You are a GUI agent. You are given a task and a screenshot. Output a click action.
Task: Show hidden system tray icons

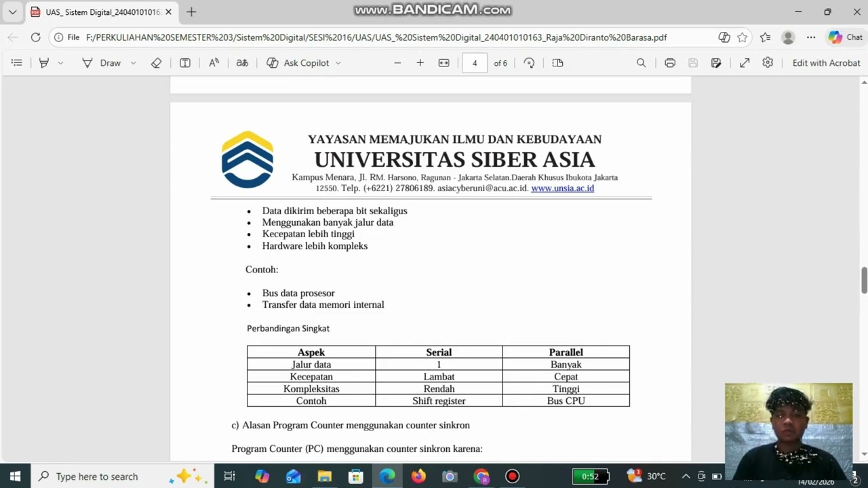click(686, 476)
